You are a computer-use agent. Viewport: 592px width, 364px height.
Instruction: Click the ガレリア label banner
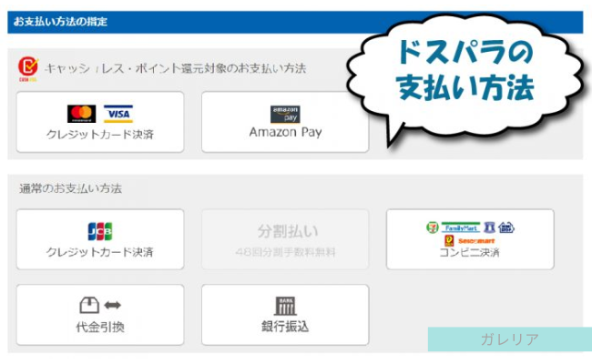coord(510,339)
